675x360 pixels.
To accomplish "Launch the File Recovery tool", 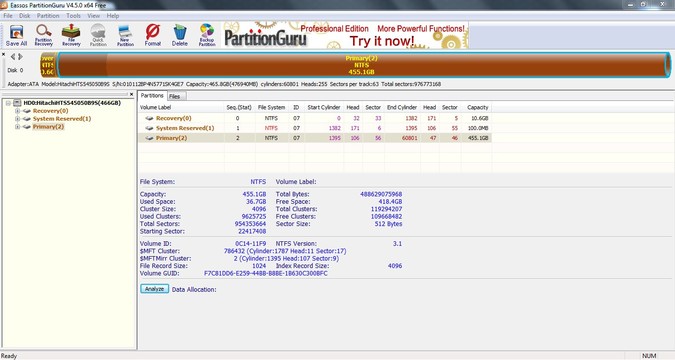I will point(71,35).
